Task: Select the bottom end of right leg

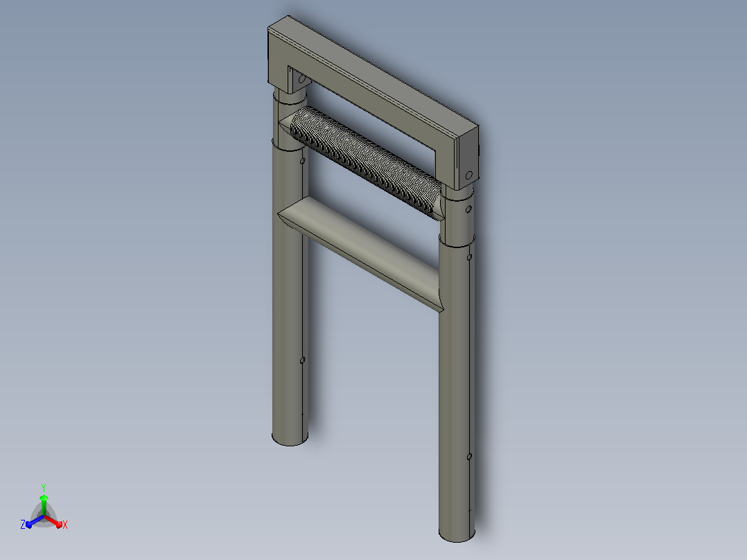Action: [457, 535]
